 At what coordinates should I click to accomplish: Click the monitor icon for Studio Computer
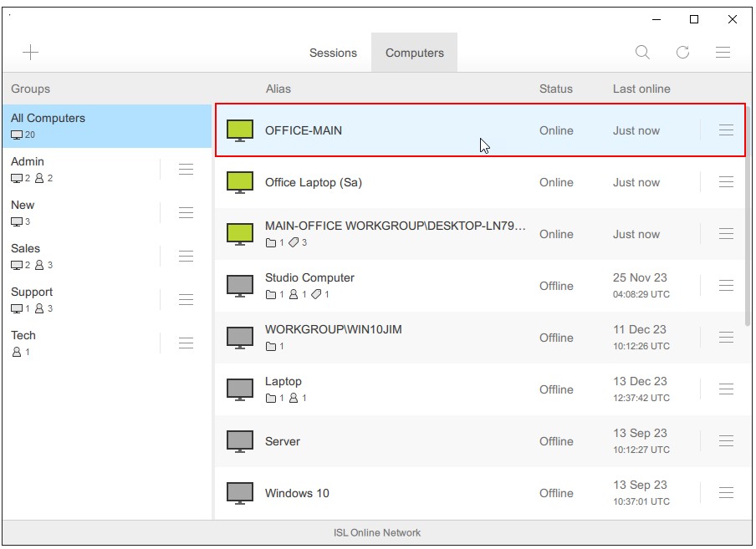click(x=240, y=286)
